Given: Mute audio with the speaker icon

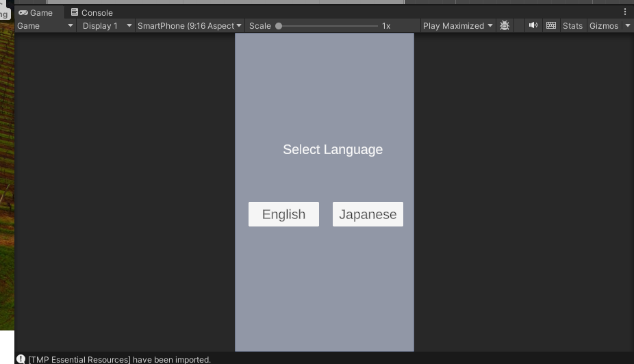Looking at the screenshot, I should pos(533,25).
